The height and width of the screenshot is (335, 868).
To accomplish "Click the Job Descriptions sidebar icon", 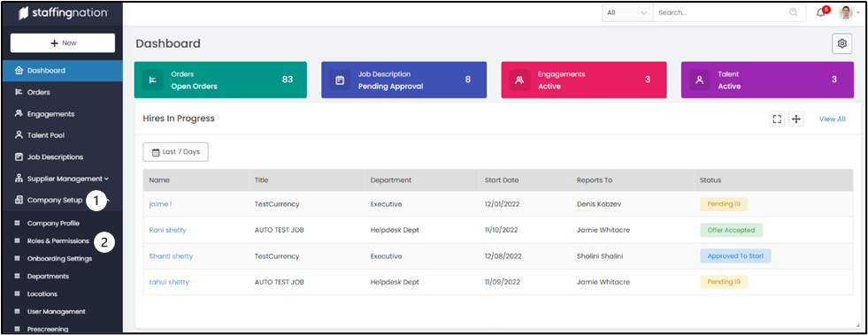I will [19, 157].
